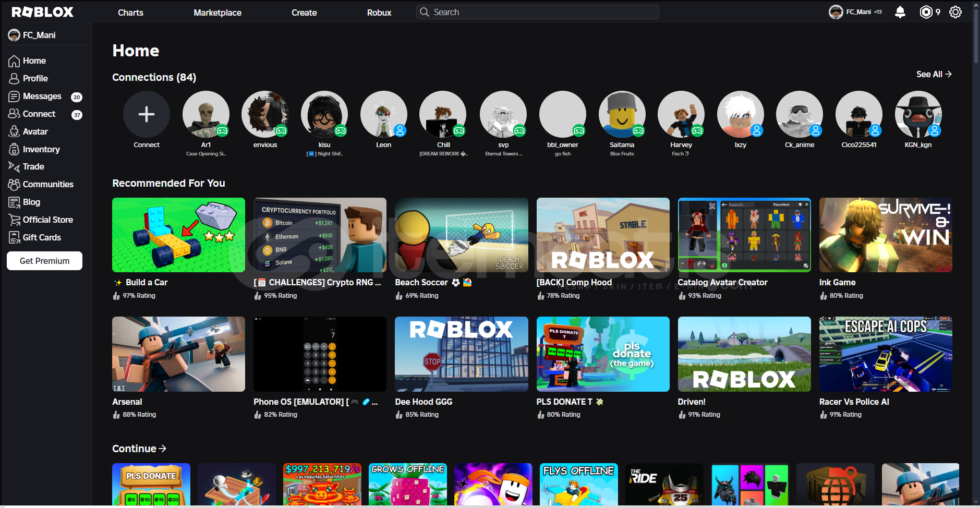Viewport: 980px width, 508px height.
Task: Click Ink Game 80% Rating text
Action: tap(846, 296)
